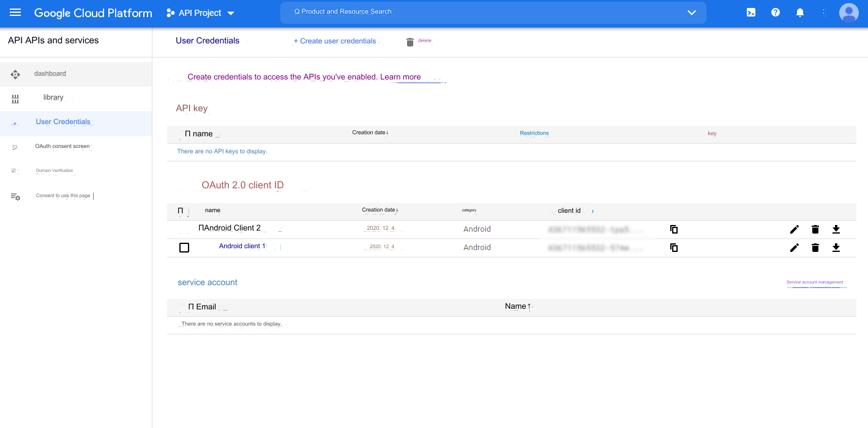Image resolution: width=868 pixels, height=428 pixels.
Task: Open the library sidebar item
Action: click(x=53, y=98)
